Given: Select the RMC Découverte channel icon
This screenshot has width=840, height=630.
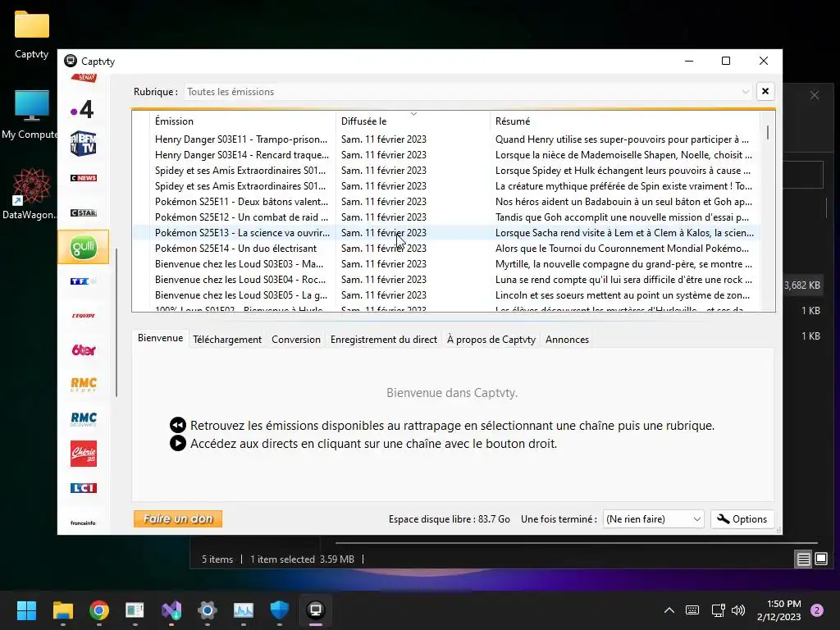Looking at the screenshot, I should pos(83,419).
